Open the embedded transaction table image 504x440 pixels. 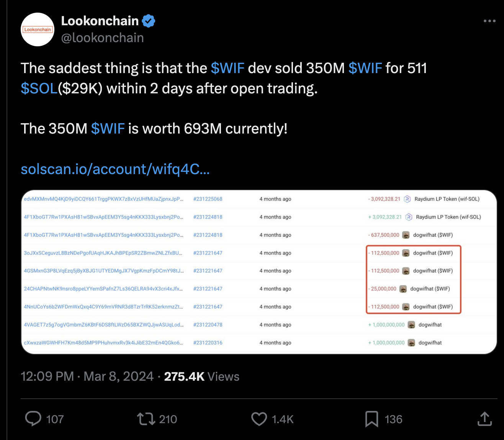click(x=259, y=272)
